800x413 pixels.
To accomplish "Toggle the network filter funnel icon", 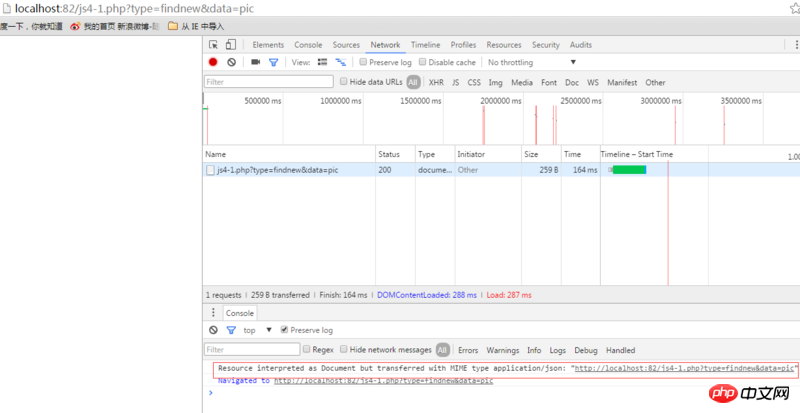I will 273,62.
